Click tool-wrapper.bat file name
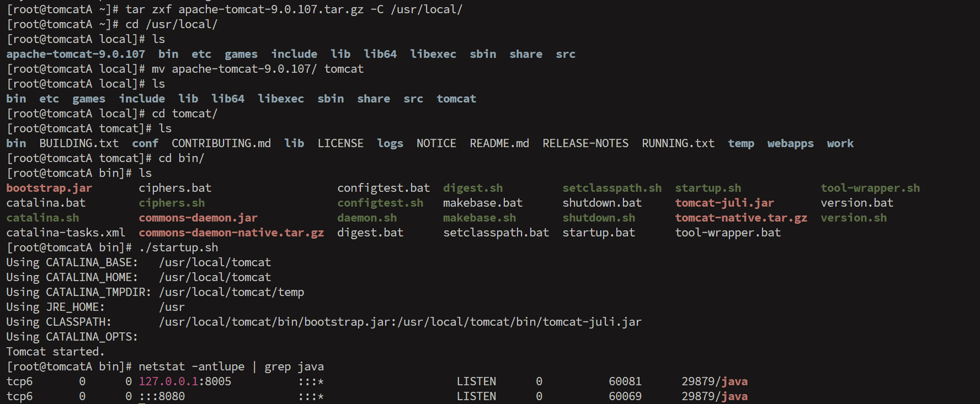The width and height of the screenshot is (980, 404). [728, 233]
